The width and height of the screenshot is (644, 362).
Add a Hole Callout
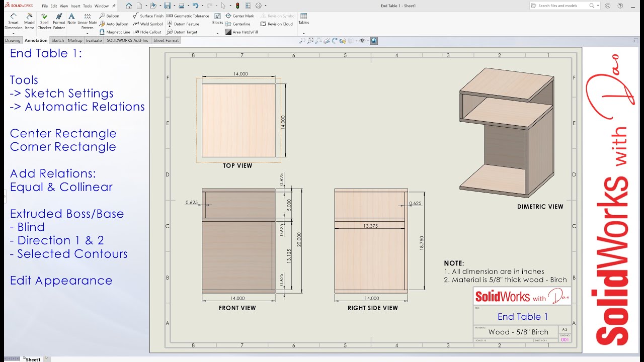click(147, 32)
